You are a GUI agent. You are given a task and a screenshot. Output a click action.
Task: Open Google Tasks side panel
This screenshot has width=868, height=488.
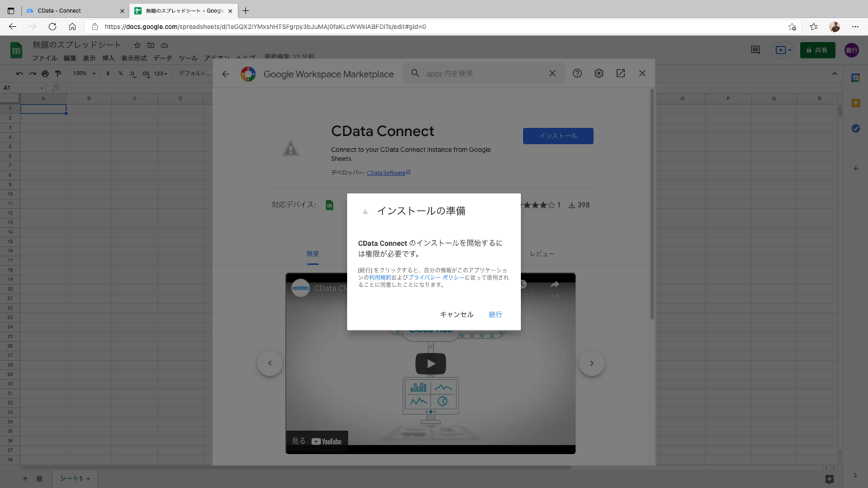click(856, 128)
